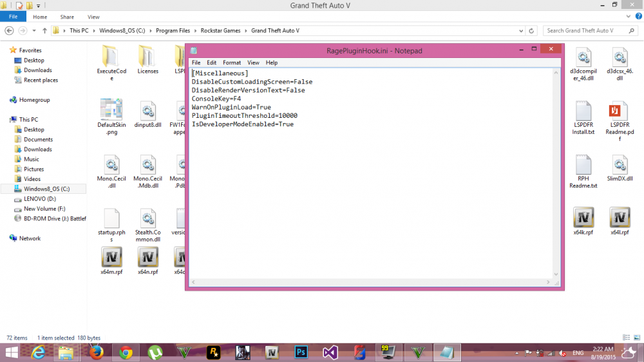This screenshot has width=644, height=362.
Task: Select Stealth.Common.dll file
Action: point(147,225)
